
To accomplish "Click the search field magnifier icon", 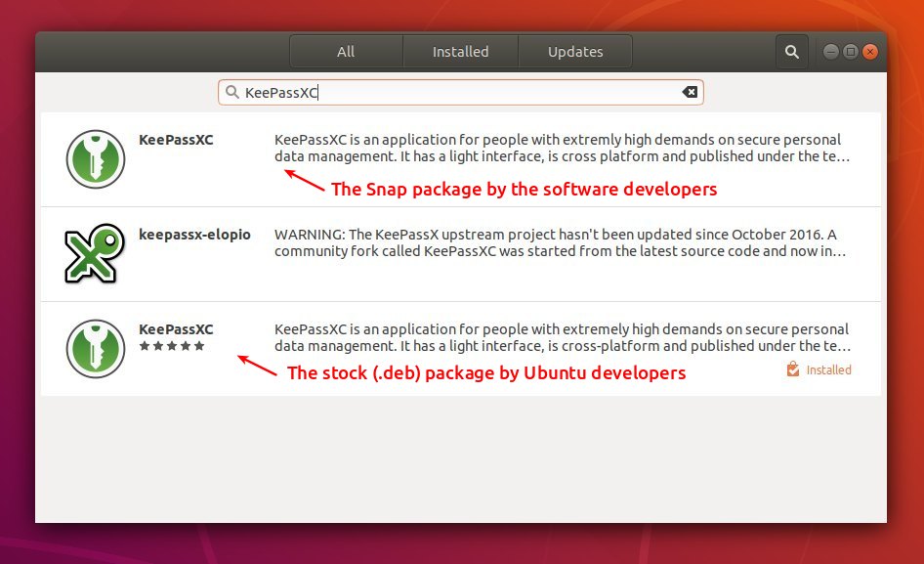I will pos(232,92).
